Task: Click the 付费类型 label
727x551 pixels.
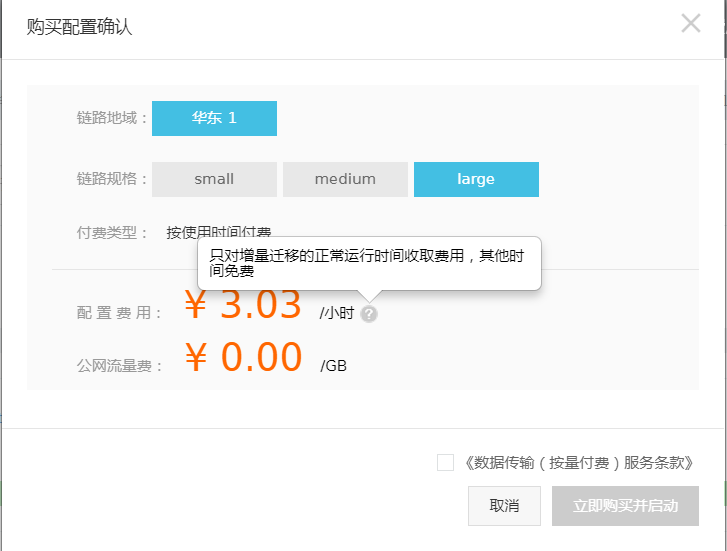Action: point(112,232)
